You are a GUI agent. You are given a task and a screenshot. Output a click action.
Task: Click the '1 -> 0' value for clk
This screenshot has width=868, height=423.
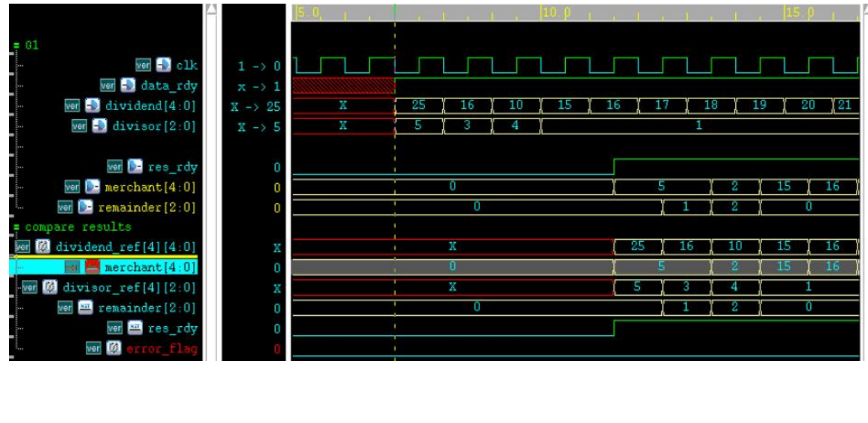pyautogui.click(x=259, y=65)
